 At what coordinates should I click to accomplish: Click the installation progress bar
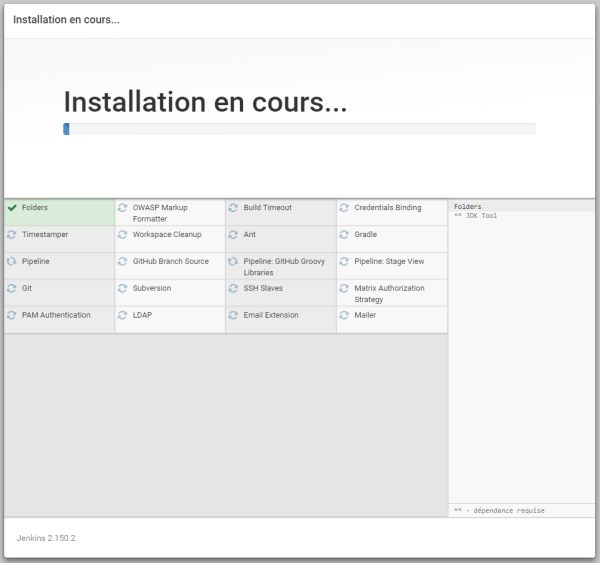299,129
